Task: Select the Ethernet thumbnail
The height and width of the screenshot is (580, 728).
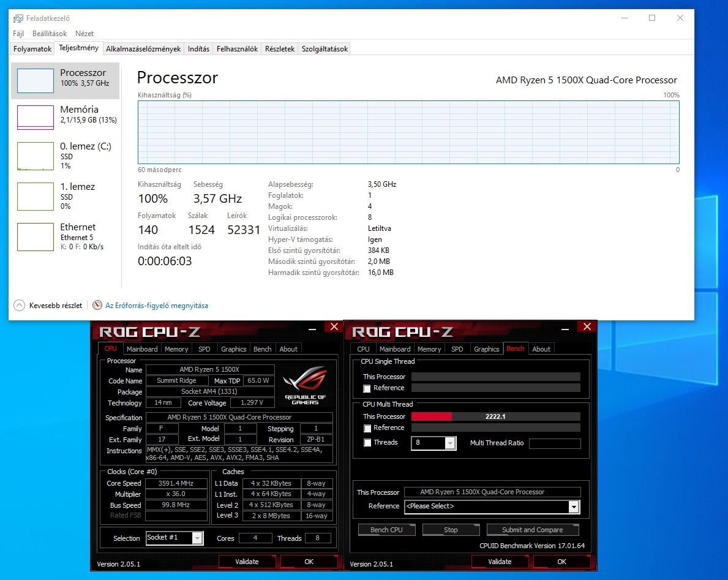Action: [x=36, y=237]
